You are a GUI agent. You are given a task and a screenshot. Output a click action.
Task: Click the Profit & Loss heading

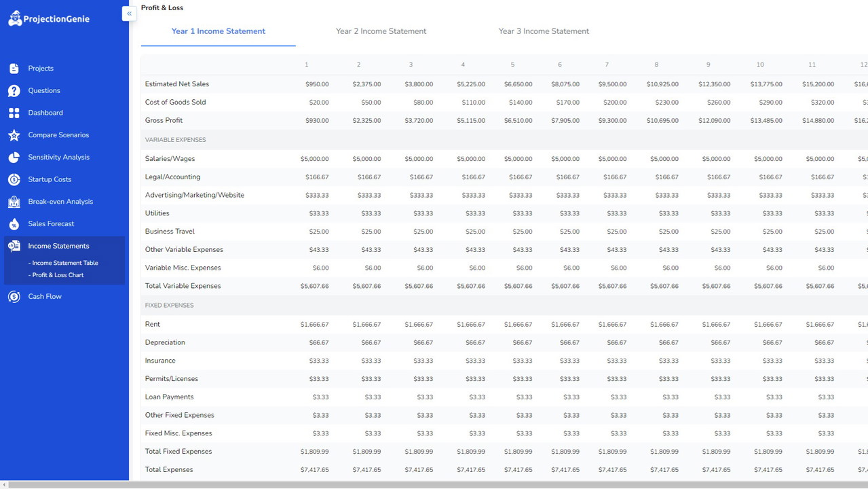[162, 8]
